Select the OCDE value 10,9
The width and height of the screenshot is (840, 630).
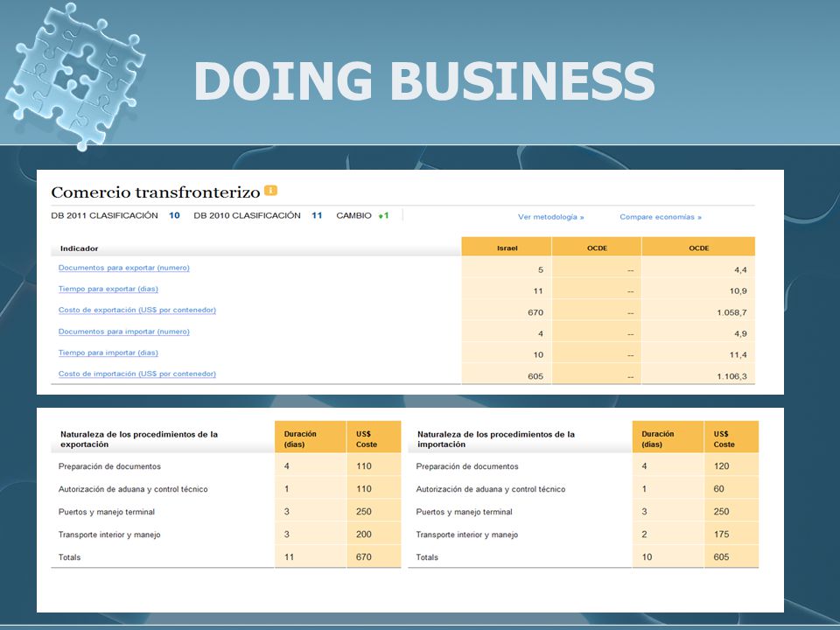point(738,290)
